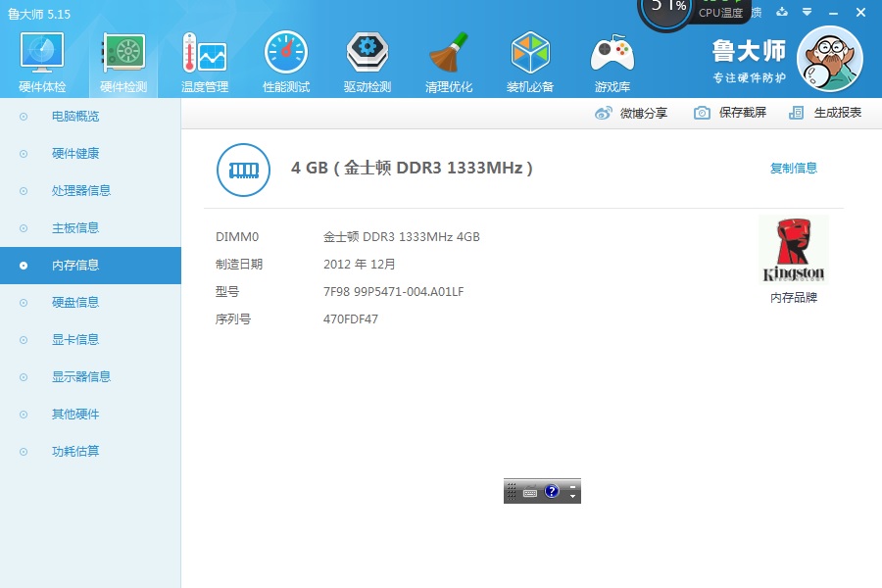Click the CPU温度 temperature gauge widget
The width and height of the screenshot is (882, 588).
[694, 13]
